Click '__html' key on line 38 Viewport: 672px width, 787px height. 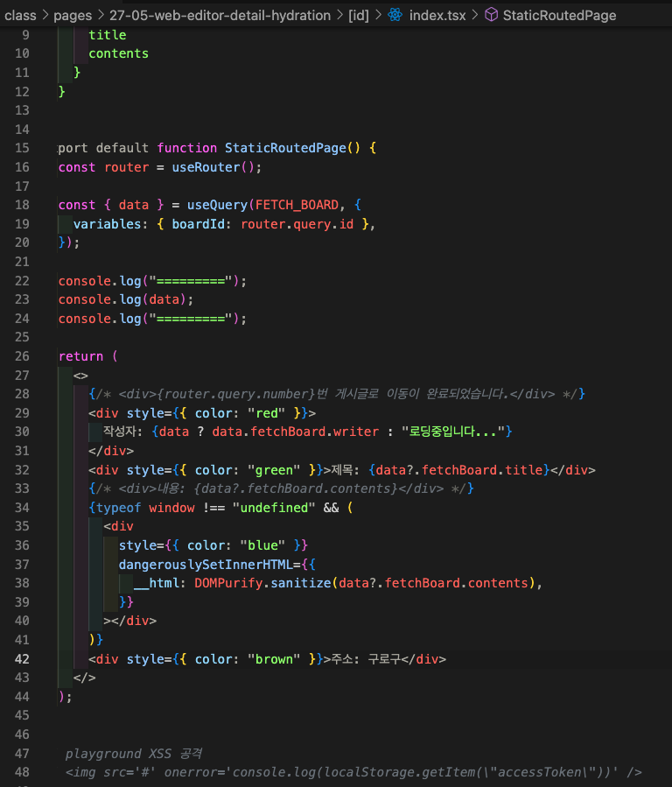tap(157, 583)
